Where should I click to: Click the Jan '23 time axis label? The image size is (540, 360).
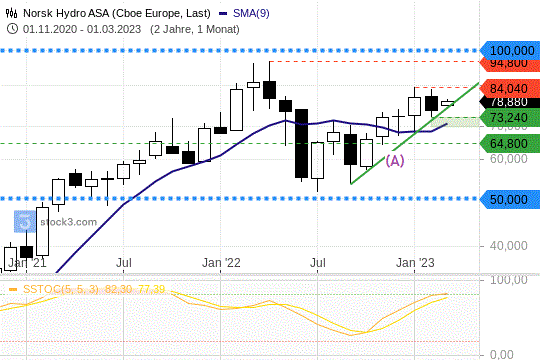coord(415,263)
